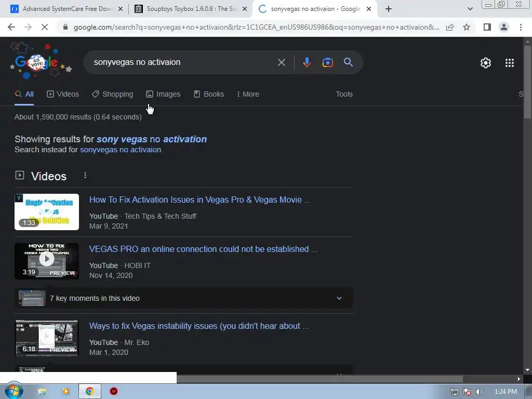
Task: Play the 6:18 Mr. Eko video thumbnail
Action: pos(47,338)
